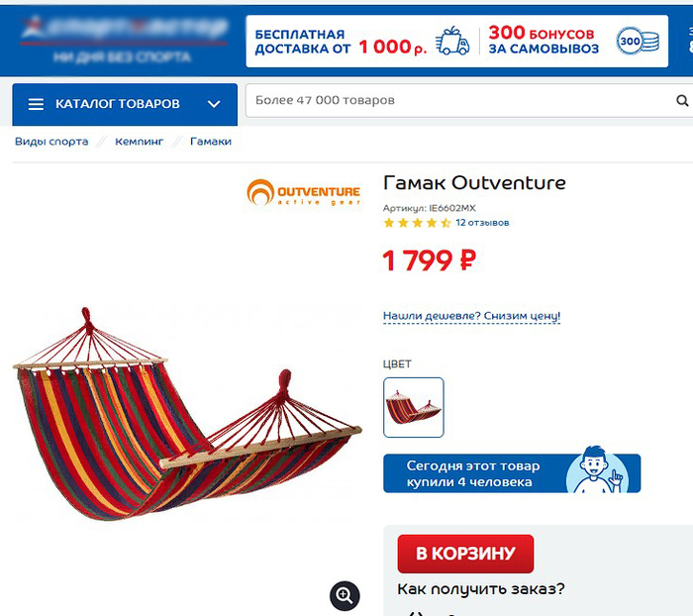Open the image zoom magnifier icon
Image resolution: width=693 pixels, height=616 pixels.
click(x=345, y=595)
